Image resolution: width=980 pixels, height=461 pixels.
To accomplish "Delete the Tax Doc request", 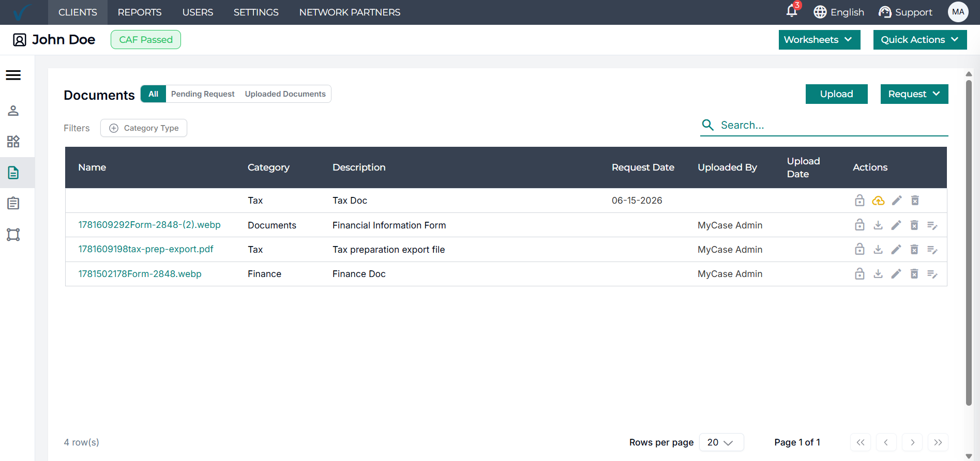I will [x=915, y=201].
